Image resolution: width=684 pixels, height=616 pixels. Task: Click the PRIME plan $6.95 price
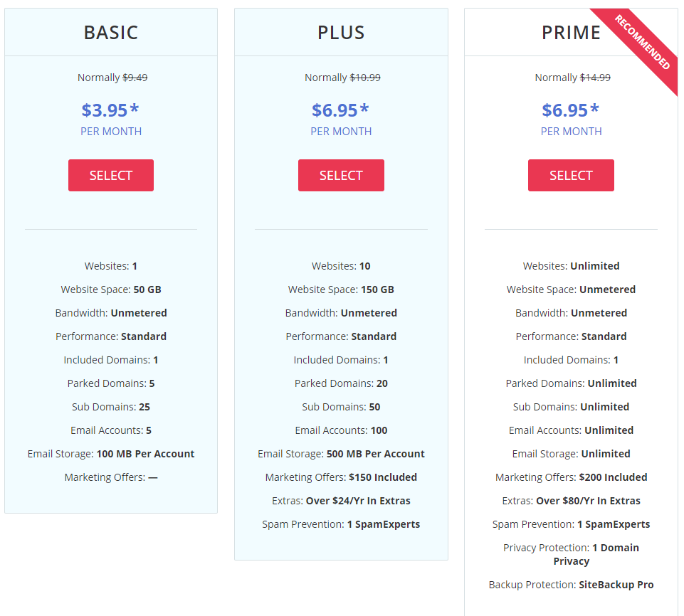(x=571, y=110)
